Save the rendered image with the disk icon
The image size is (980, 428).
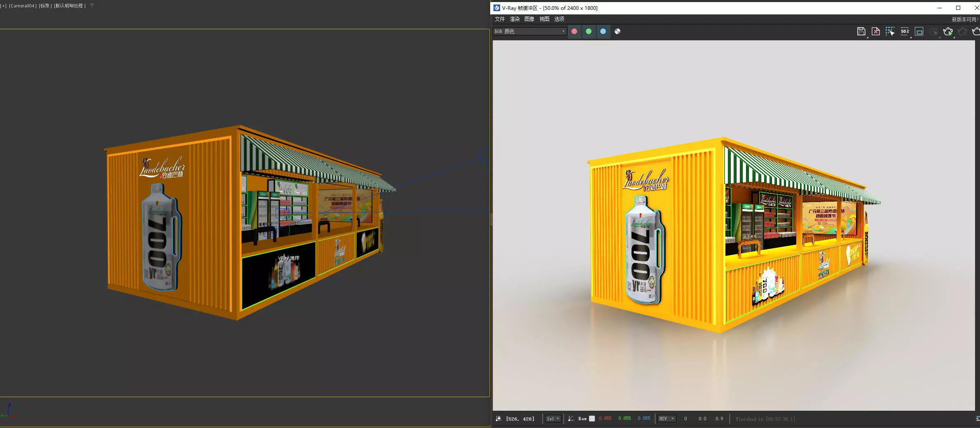coord(861,31)
